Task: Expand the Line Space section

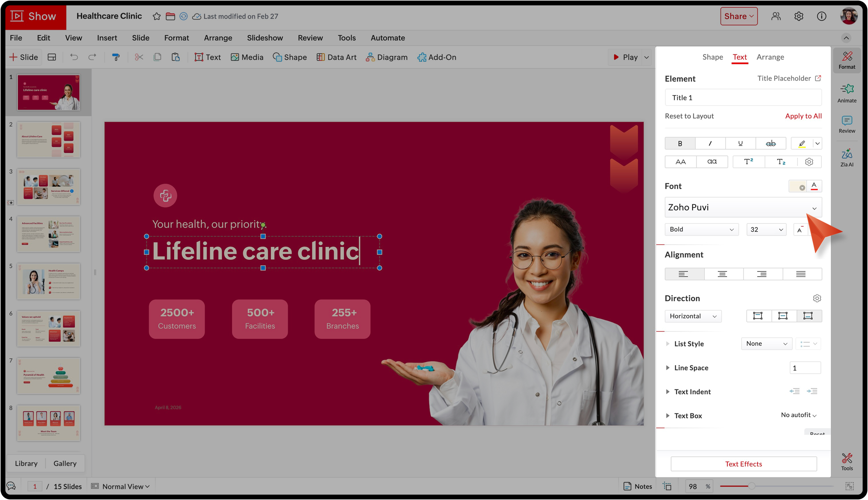Action: (x=667, y=368)
